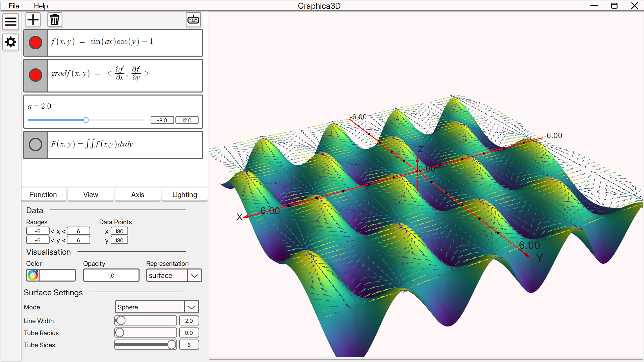The image size is (644, 362).
Task: Click the X axis label in plot
Action: [239, 217]
